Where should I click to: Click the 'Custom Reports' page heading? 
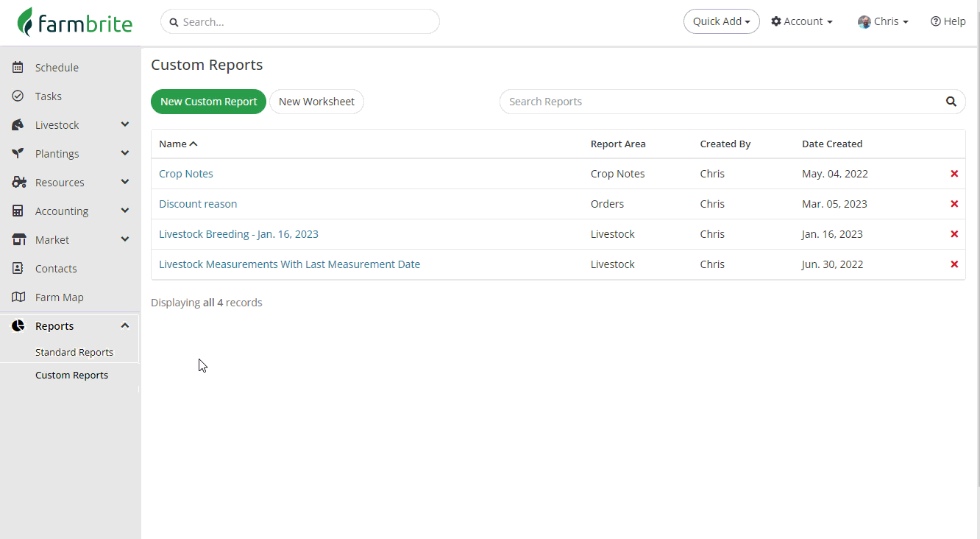(x=207, y=65)
